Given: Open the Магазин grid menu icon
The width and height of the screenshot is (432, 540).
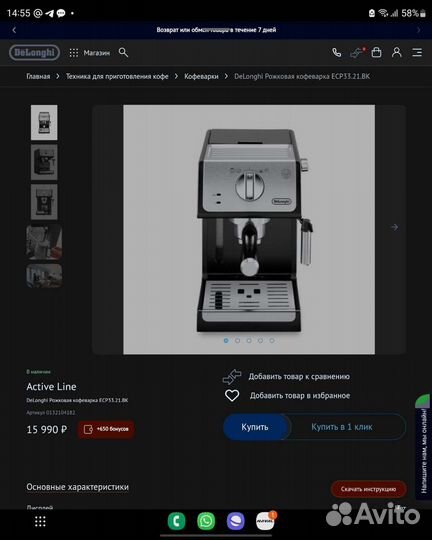Looking at the screenshot, I should pos(74,53).
